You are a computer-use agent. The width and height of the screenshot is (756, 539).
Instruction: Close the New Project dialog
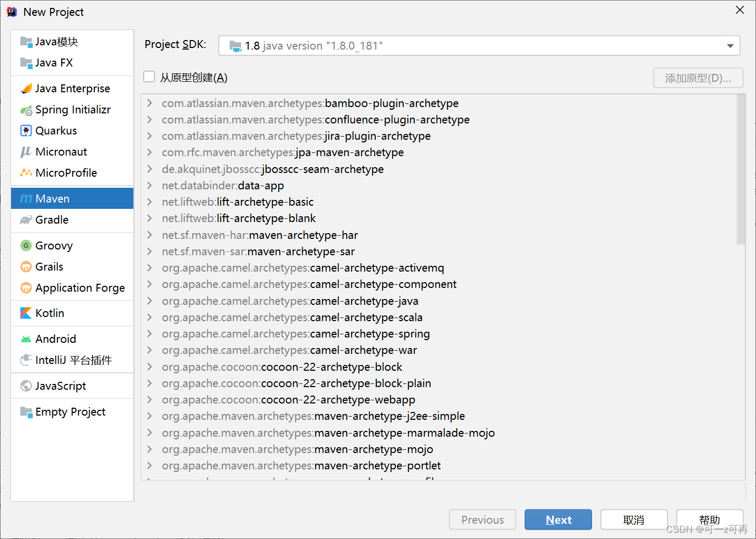click(740, 10)
